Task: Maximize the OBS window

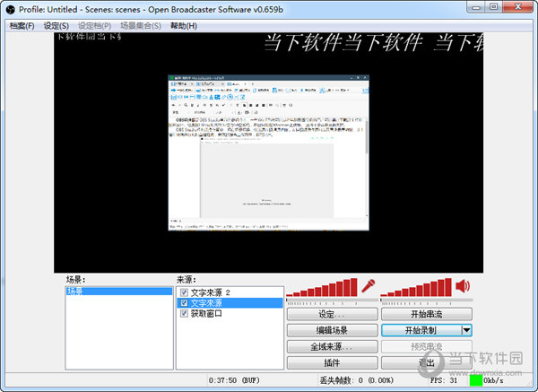Action: (494, 7)
